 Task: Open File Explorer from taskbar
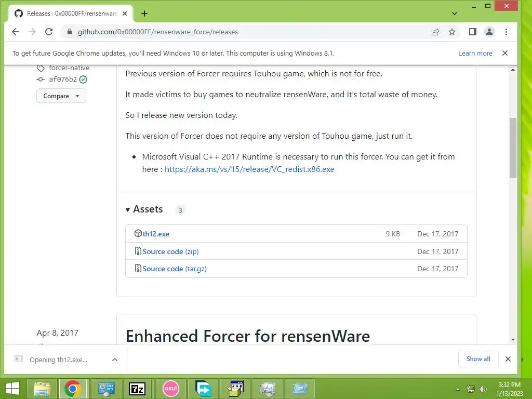pos(42,389)
